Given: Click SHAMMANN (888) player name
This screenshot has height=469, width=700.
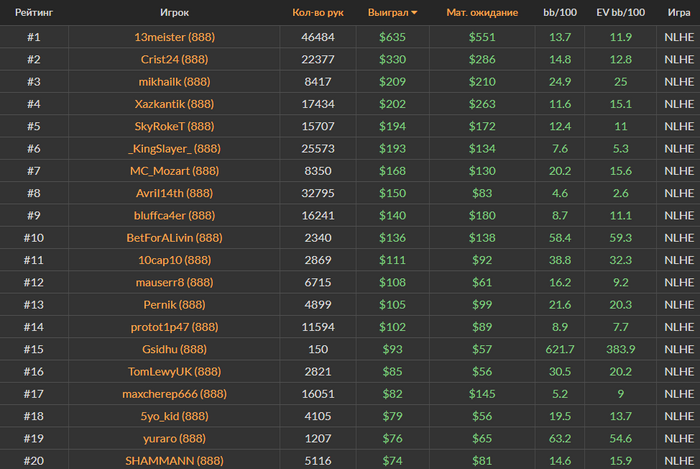Looking at the screenshot, I should tap(175, 461).
